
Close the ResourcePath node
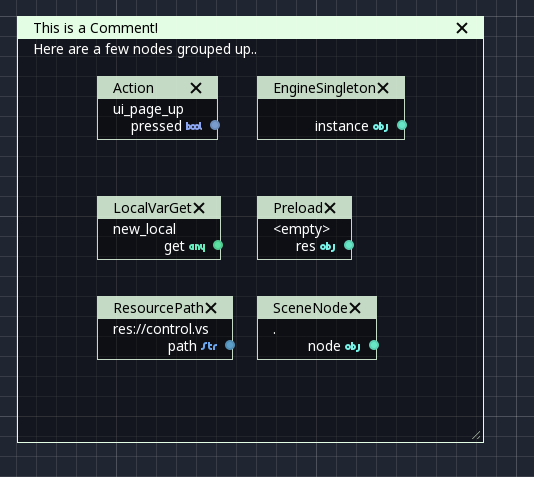tap(211, 308)
